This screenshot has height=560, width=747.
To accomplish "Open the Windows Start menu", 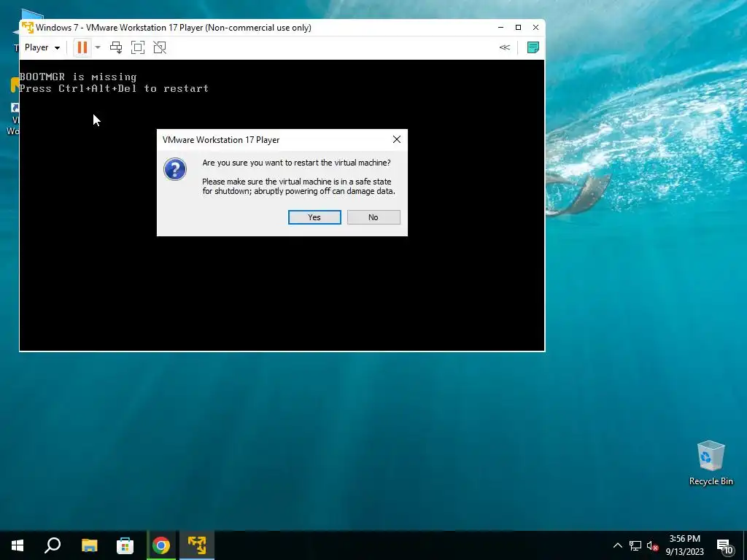I will click(x=18, y=545).
